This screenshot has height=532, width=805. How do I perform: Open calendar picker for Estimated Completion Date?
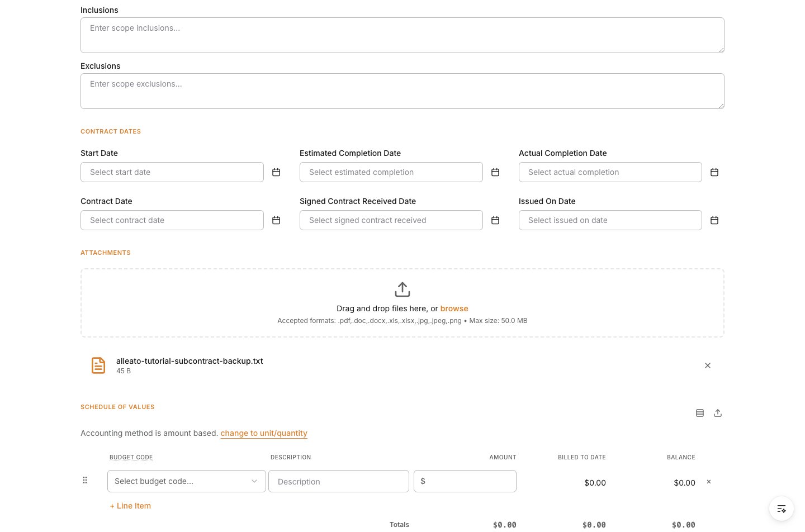point(495,172)
